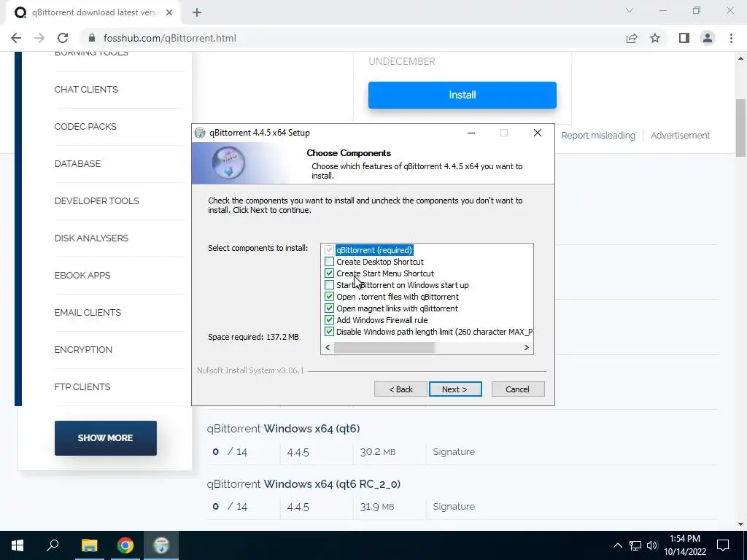Image resolution: width=747 pixels, height=560 pixels.
Task: Select qBittorrent (required) component row
Action: coord(374,250)
